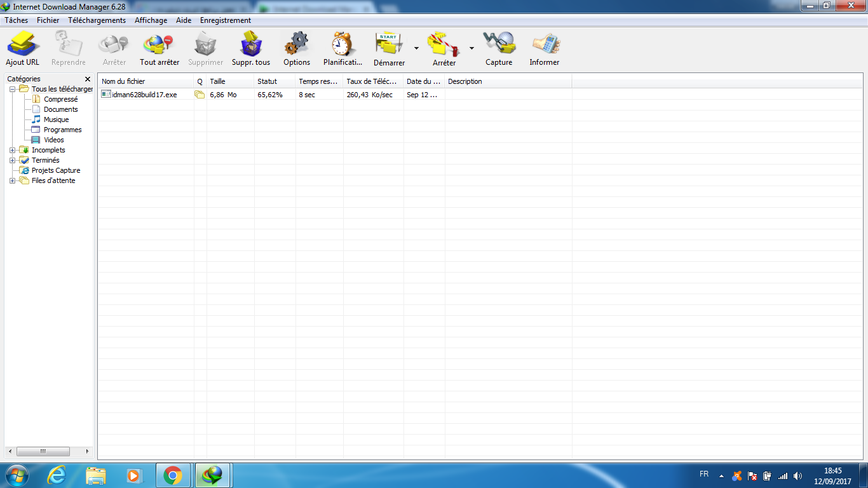868x488 pixels.
Task: Sort by the Nom du fichier column
Action: [146, 81]
